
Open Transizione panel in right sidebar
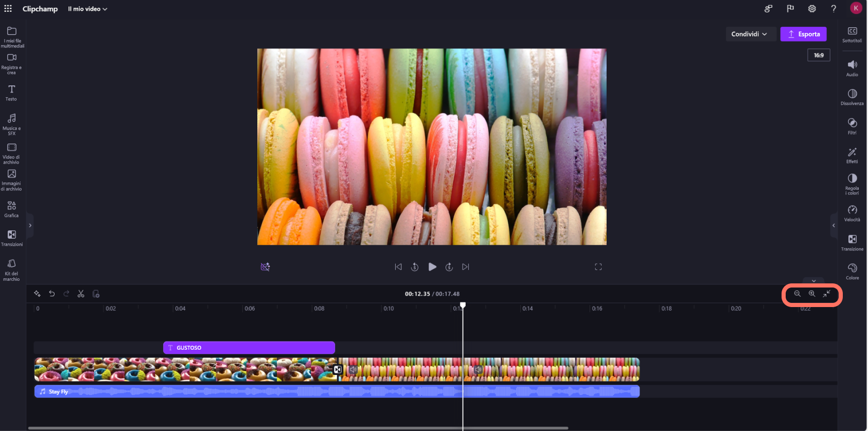(x=852, y=242)
